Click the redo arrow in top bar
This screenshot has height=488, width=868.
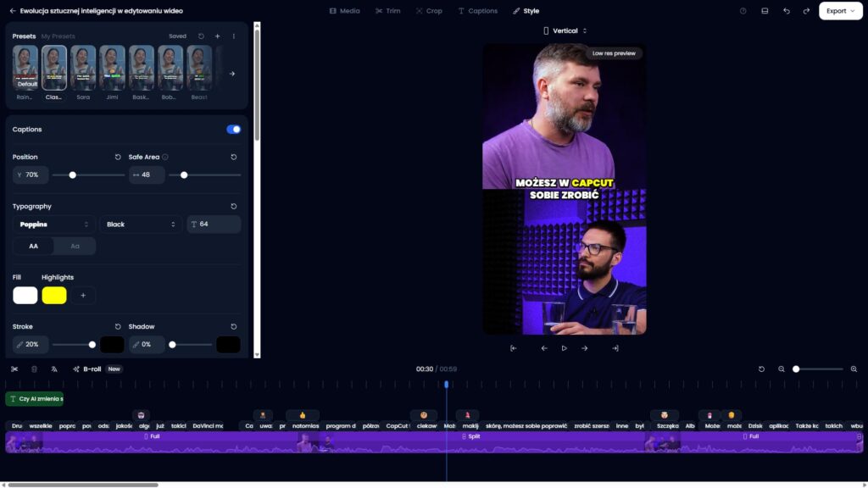click(x=806, y=11)
